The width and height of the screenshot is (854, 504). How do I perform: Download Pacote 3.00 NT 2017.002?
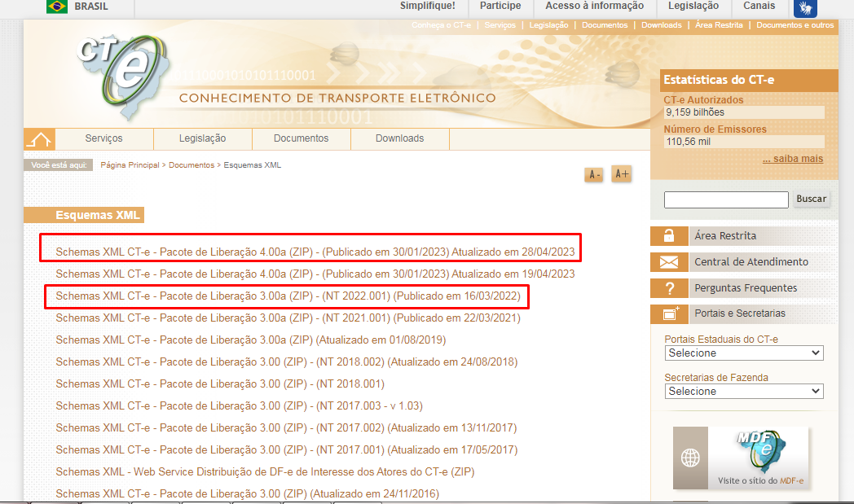pyautogui.click(x=287, y=428)
